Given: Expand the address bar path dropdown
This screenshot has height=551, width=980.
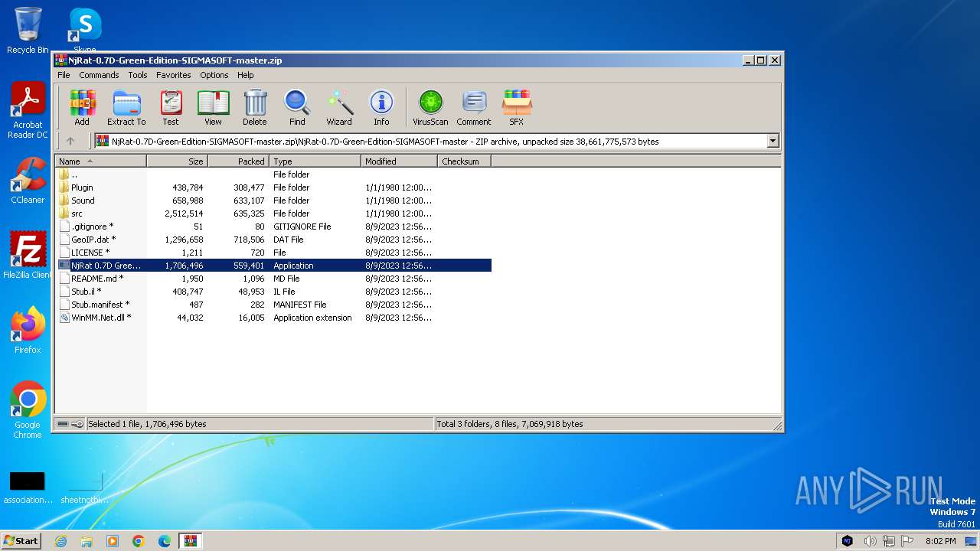Looking at the screenshot, I should coord(773,141).
